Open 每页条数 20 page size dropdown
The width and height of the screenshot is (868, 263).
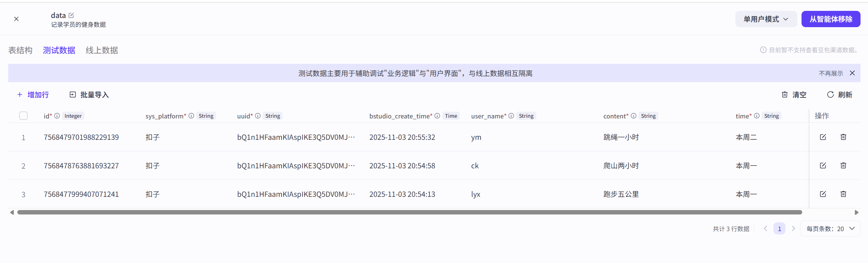[830, 229]
